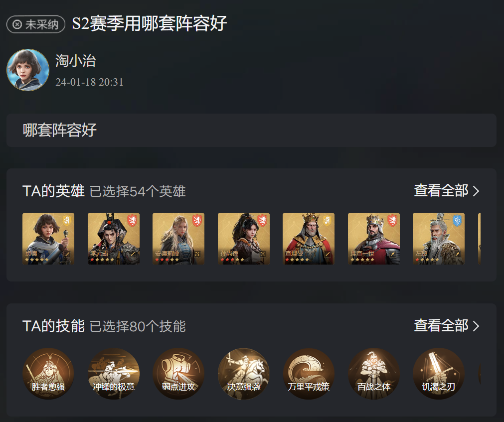Select 查理曼 hero card

click(x=309, y=239)
